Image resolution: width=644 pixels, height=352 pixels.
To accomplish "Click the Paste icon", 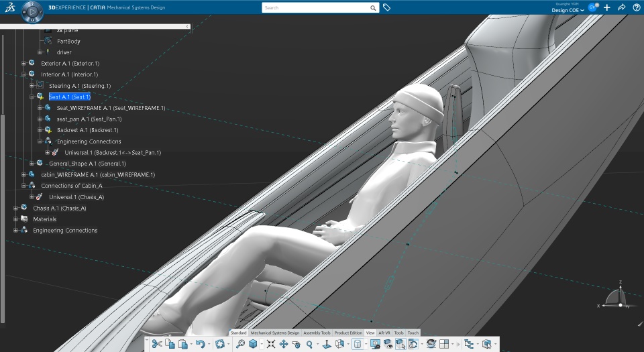I will (x=183, y=344).
